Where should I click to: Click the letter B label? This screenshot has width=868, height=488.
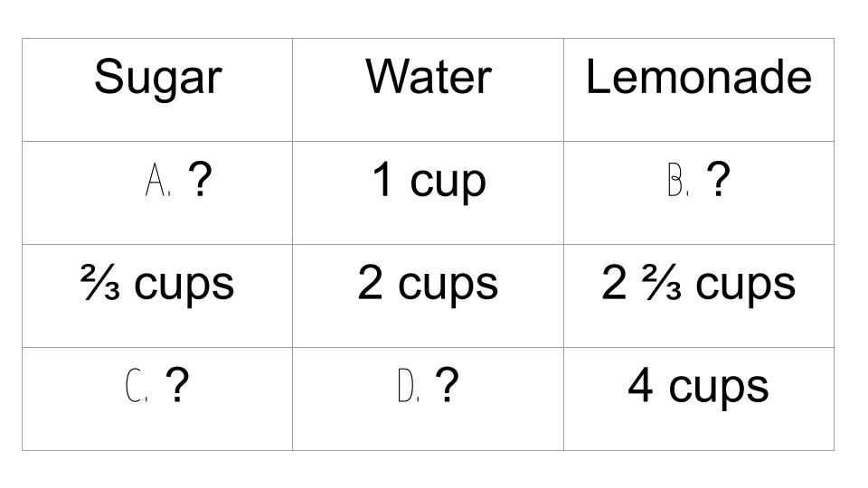pyautogui.click(x=678, y=180)
